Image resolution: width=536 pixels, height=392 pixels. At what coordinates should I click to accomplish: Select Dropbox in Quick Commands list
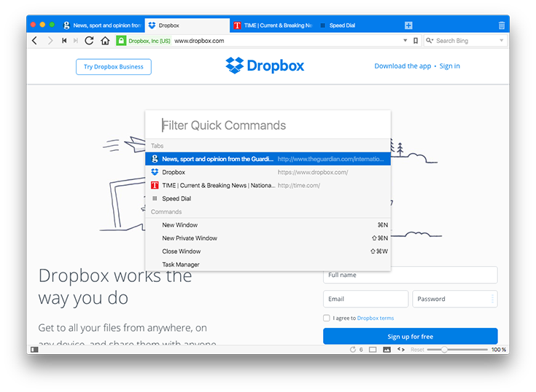[268, 172]
